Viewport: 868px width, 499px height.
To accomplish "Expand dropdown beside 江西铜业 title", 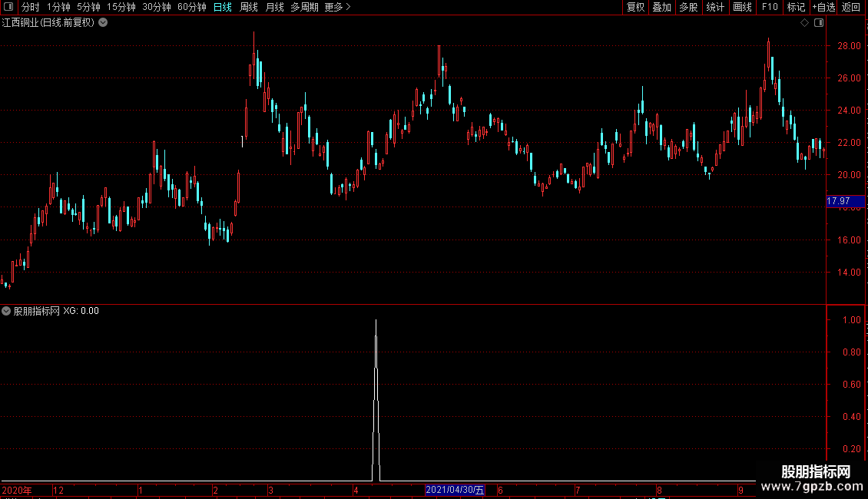I will 103,23.
